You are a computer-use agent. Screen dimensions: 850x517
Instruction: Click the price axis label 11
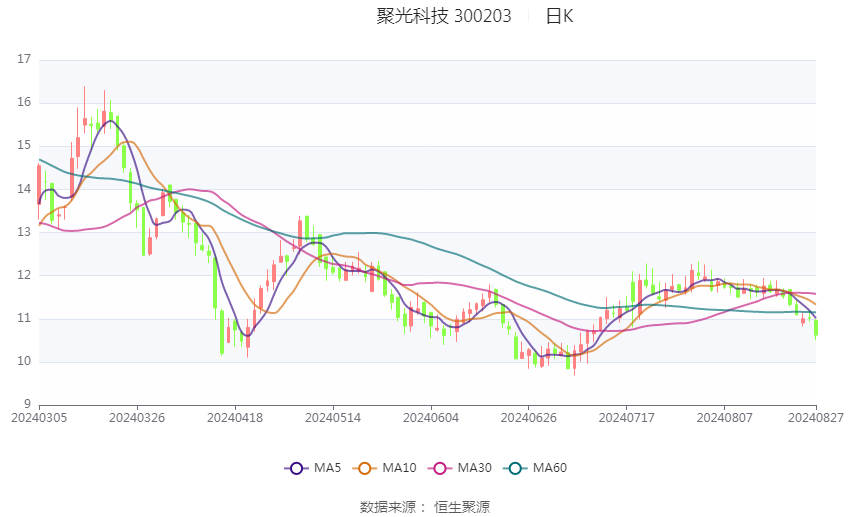(x=24, y=318)
